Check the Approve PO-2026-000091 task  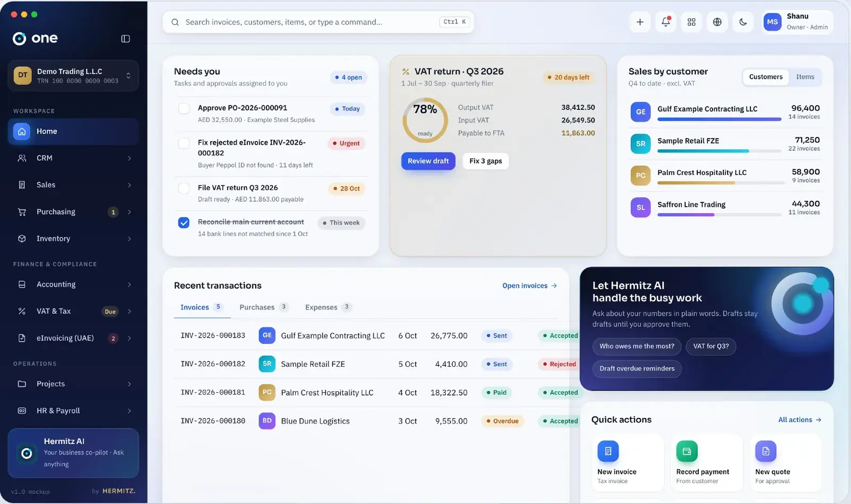click(184, 108)
